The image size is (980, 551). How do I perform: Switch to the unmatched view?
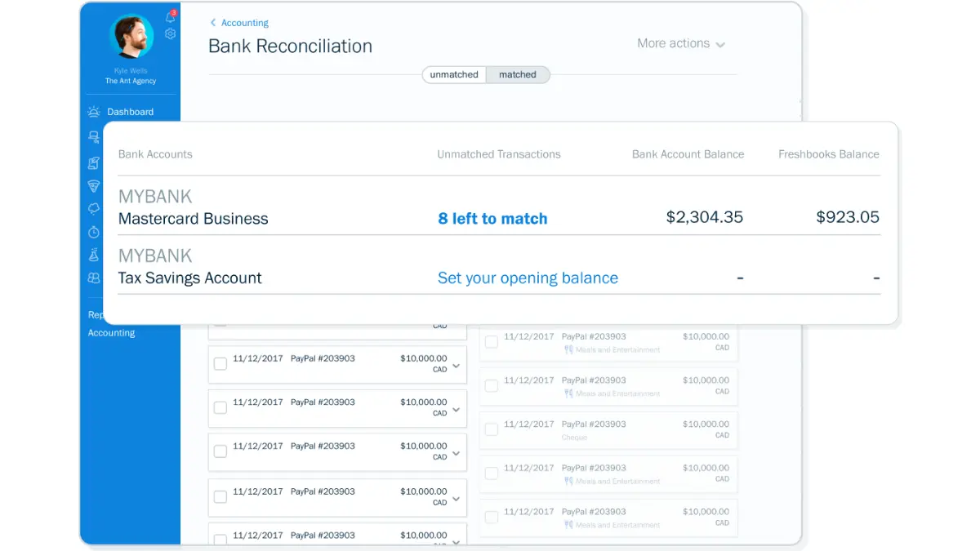point(454,74)
